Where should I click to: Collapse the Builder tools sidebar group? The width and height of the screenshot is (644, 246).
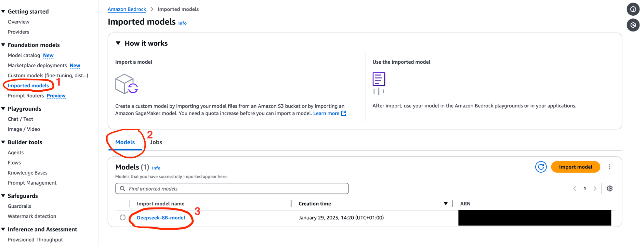[3, 142]
